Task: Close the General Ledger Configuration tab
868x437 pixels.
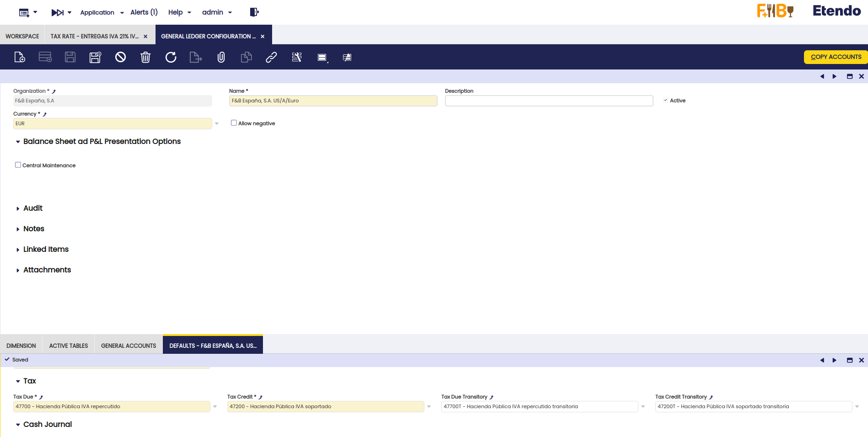Action: (263, 37)
